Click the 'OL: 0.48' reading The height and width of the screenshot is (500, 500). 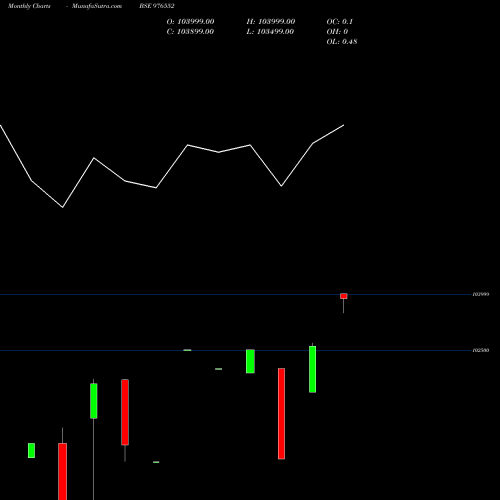342,42
